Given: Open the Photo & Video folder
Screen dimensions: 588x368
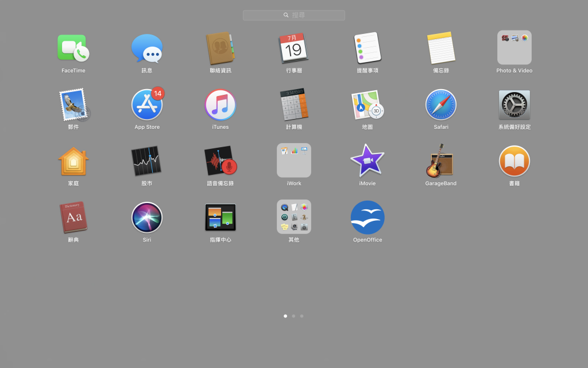Looking at the screenshot, I should point(514,48).
